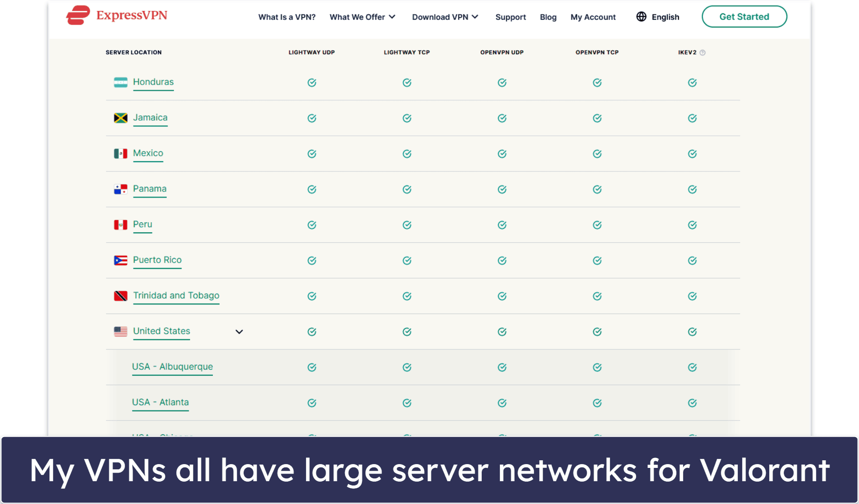Click USA - Albuquerque OpenVPN TCP checkmark
This screenshot has width=859, height=504.
[597, 368]
